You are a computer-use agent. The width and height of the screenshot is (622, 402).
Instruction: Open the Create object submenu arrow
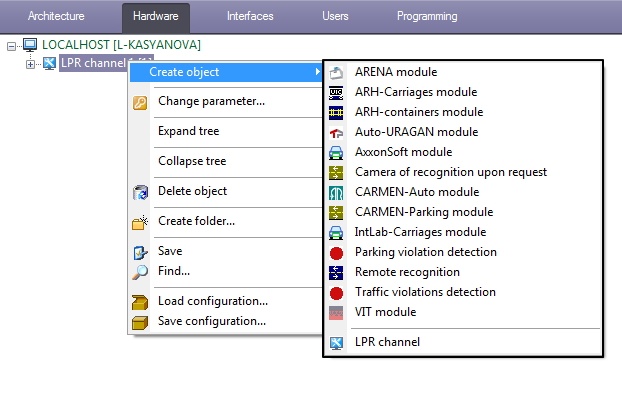pos(318,72)
